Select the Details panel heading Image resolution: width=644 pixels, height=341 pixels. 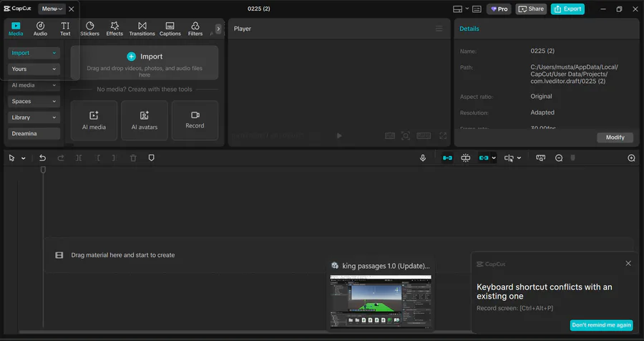tap(469, 29)
